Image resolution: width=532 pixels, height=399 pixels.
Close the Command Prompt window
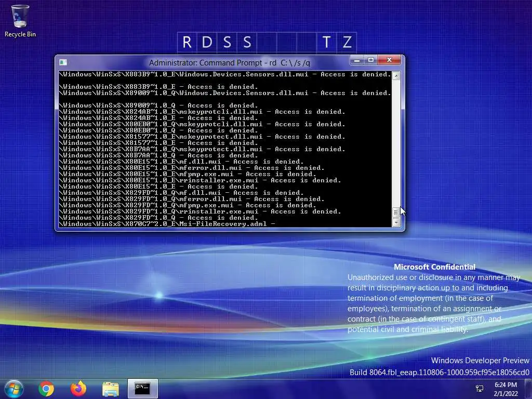[x=389, y=60]
